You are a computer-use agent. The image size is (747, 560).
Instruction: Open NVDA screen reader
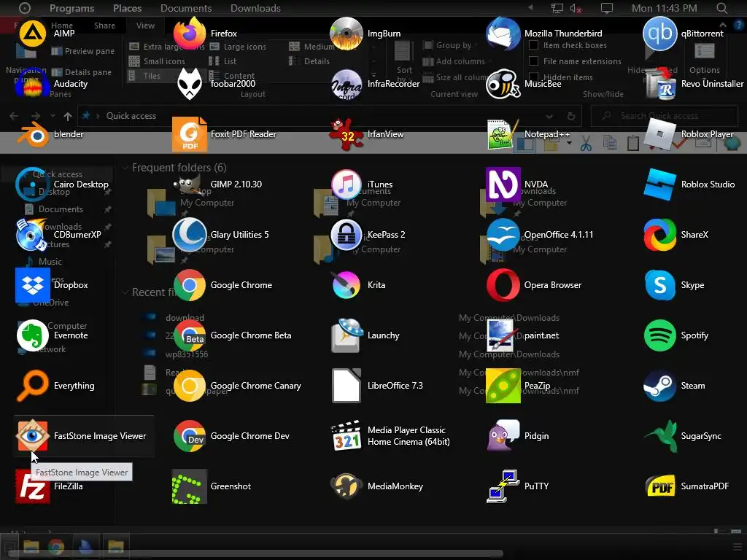(519, 184)
